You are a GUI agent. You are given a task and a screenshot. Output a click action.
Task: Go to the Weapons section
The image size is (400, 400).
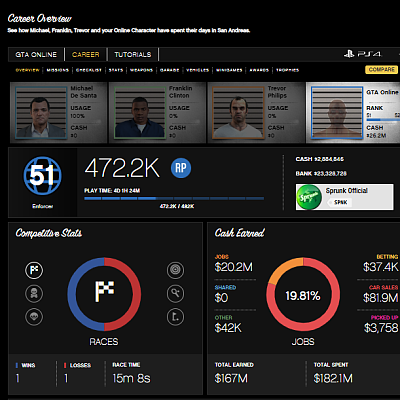click(x=141, y=70)
